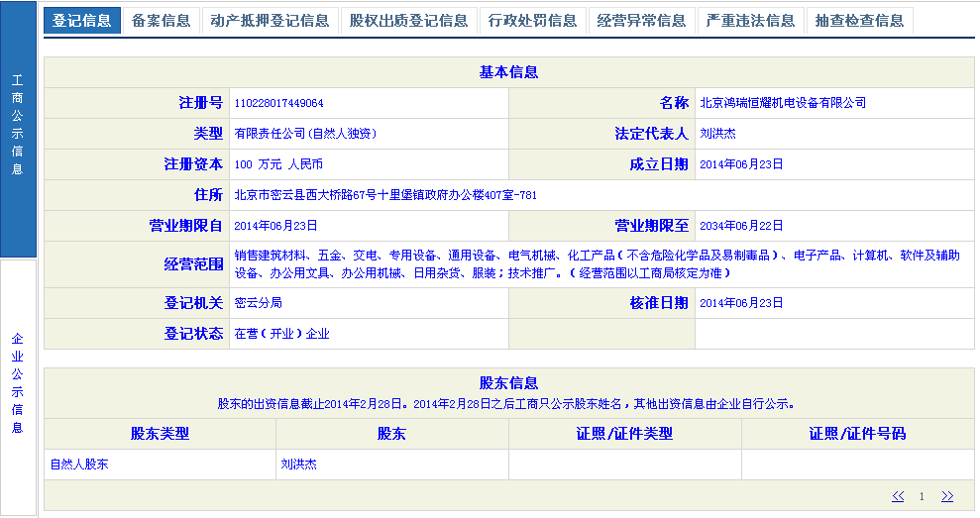Switch to the 备案信息 tab
Image resolution: width=980 pixels, height=518 pixels.
pyautogui.click(x=161, y=21)
